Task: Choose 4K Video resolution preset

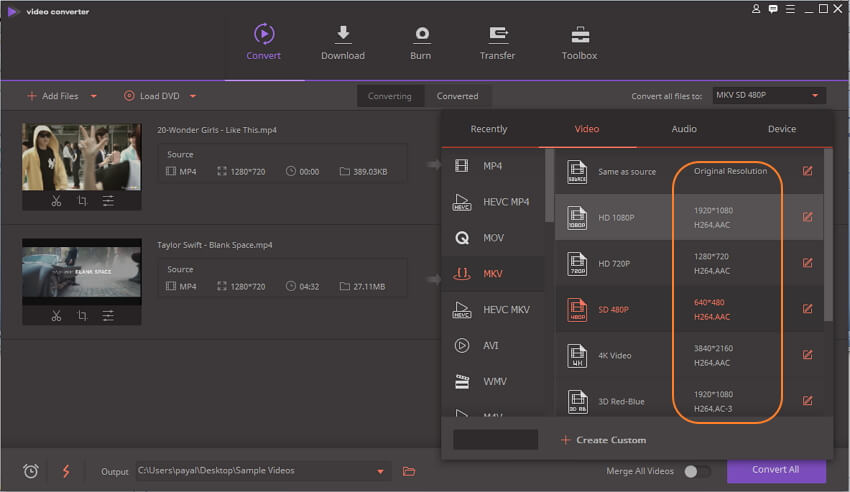Action: coord(689,355)
